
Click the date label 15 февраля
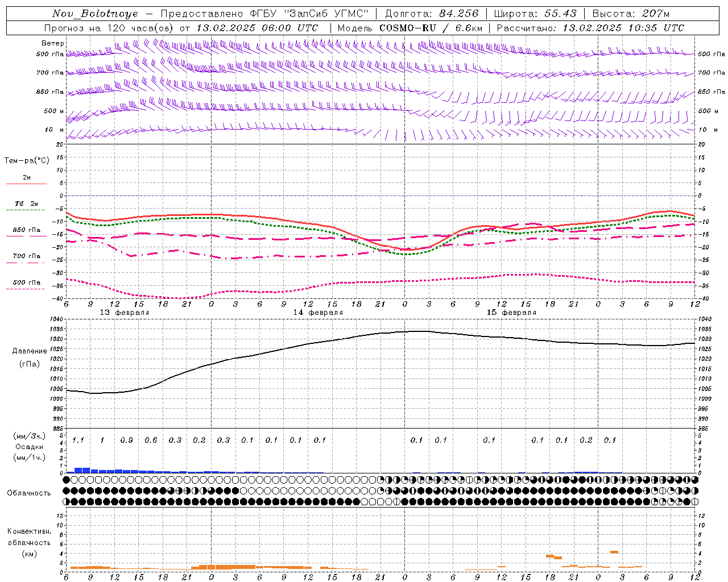(x=511, y=313)
